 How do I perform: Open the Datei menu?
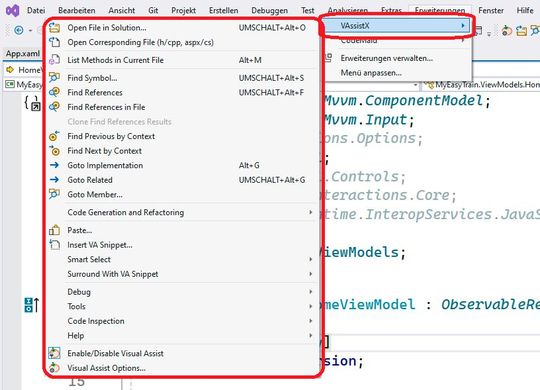tap(36, 11)
